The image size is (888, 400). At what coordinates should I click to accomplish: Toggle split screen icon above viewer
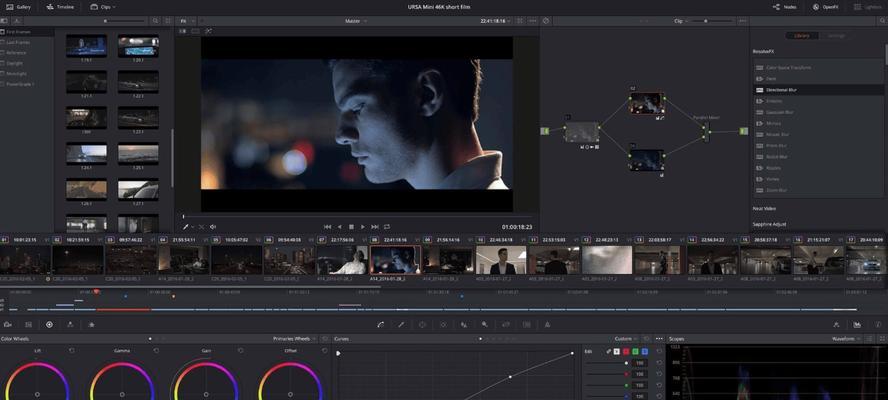point(195,31)
